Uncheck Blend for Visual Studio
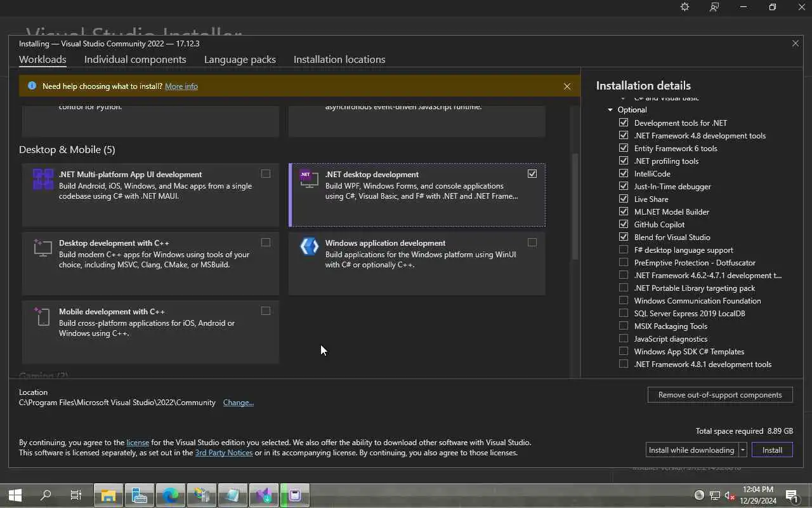The width and height of the screenshot is (812, 508). (x=624, y=237)
